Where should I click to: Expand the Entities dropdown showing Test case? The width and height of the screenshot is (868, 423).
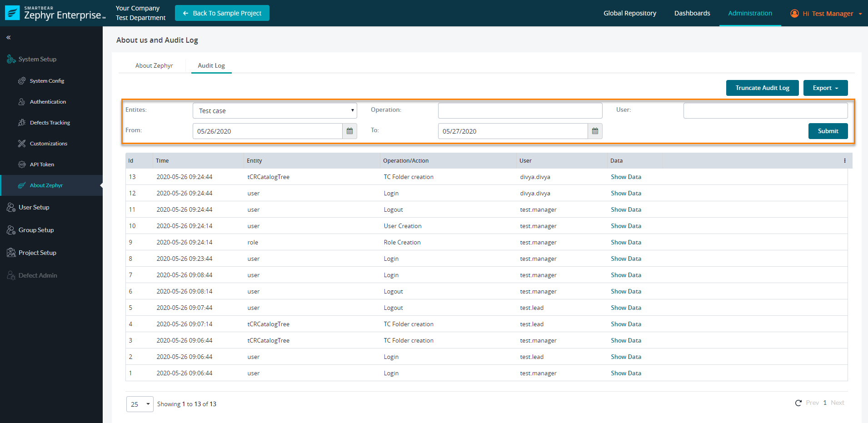(x=274, y=111)
